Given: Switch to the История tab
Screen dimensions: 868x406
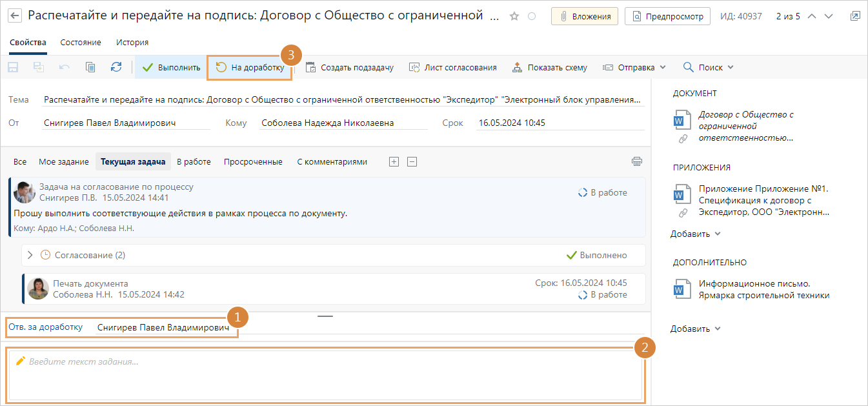Looking at the screenshot, I should [x=132, y=42].
